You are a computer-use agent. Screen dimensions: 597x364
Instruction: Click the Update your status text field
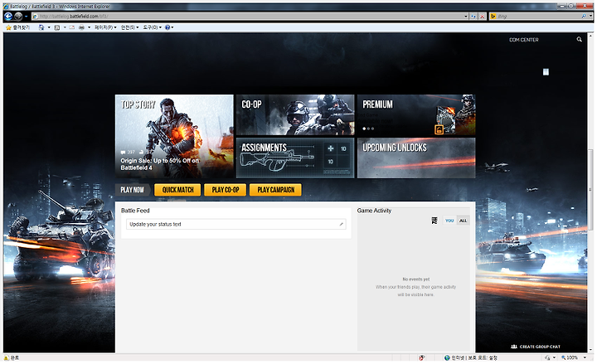pyautogui.click(x=236, y=224)
